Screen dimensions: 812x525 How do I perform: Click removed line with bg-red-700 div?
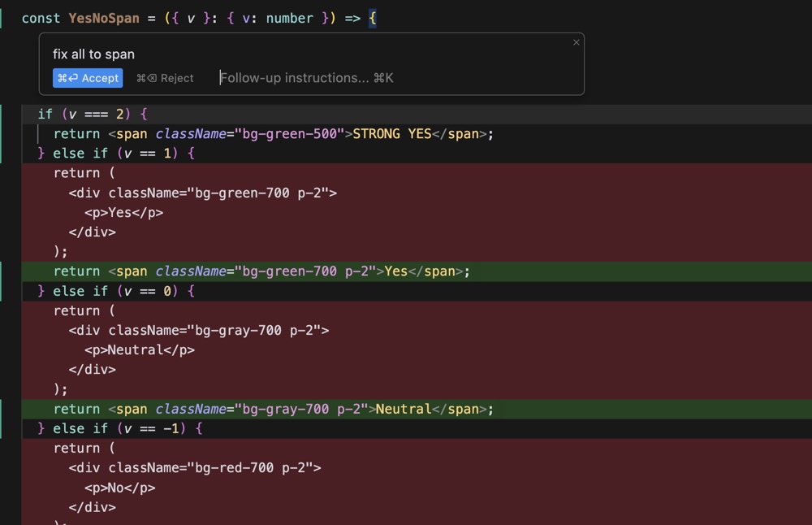[x=195, y=468]
